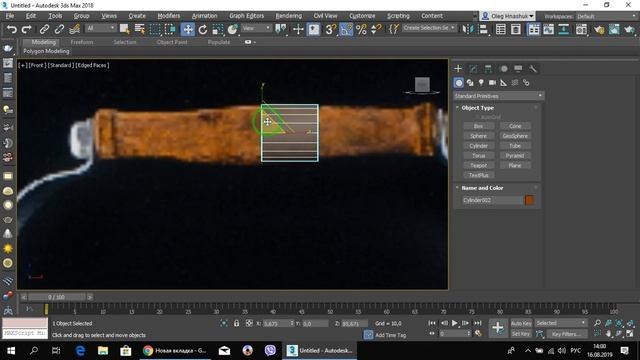
Task: Open the Workspaces Default dropdown
Action: tap(606, 16)
